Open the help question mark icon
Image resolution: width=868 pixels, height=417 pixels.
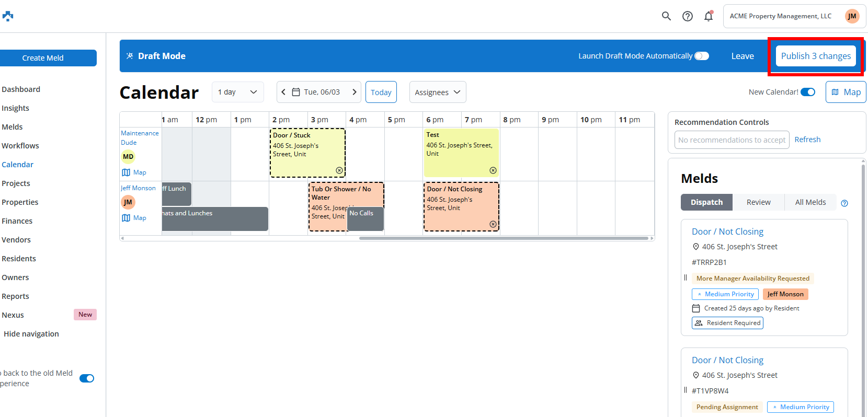688,16
